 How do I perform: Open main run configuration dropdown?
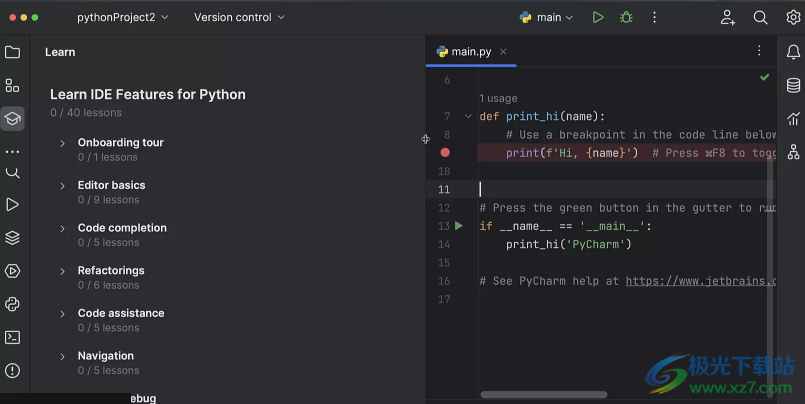click(x=546, y=17)
